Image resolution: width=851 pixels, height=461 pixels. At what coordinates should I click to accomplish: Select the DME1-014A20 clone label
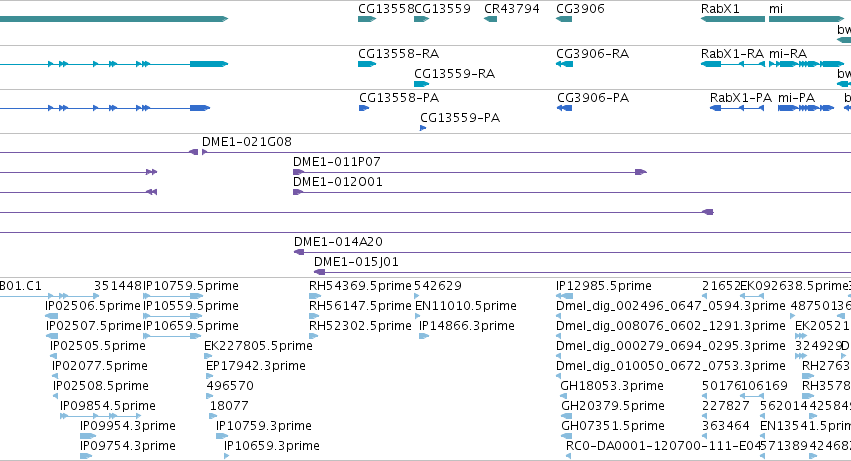(338, 242)
